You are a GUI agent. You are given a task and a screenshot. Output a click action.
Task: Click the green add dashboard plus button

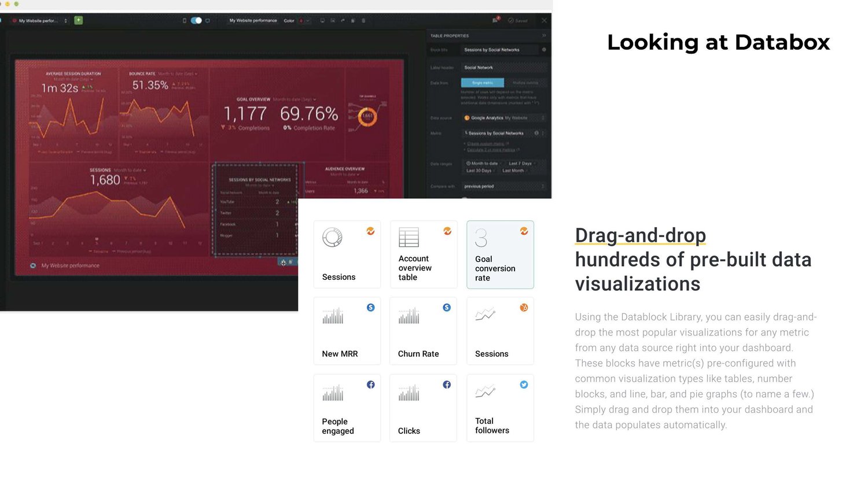79,20
